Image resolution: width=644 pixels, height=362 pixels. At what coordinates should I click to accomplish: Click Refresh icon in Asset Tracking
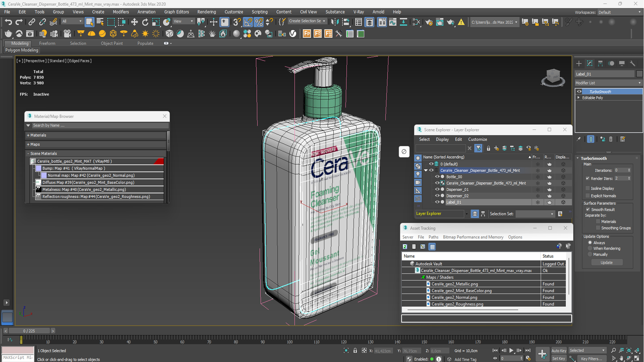[x=405, y=247]
